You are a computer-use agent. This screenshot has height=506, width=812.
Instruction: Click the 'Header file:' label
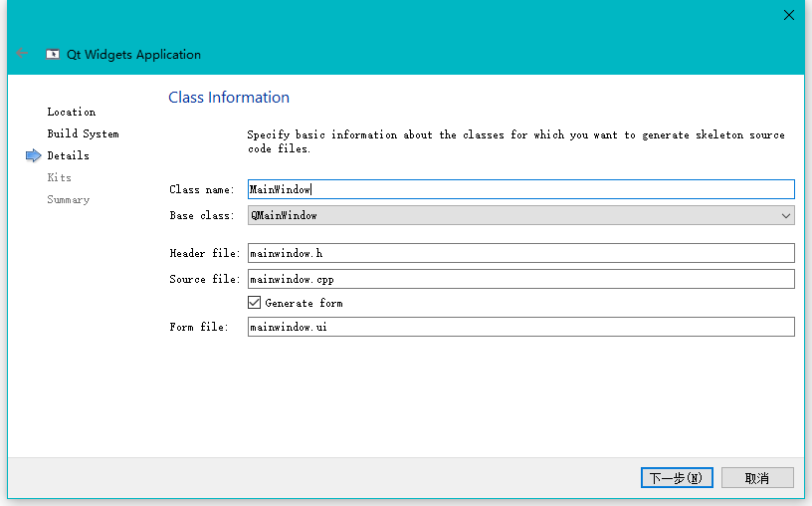[x=205, y=253]
